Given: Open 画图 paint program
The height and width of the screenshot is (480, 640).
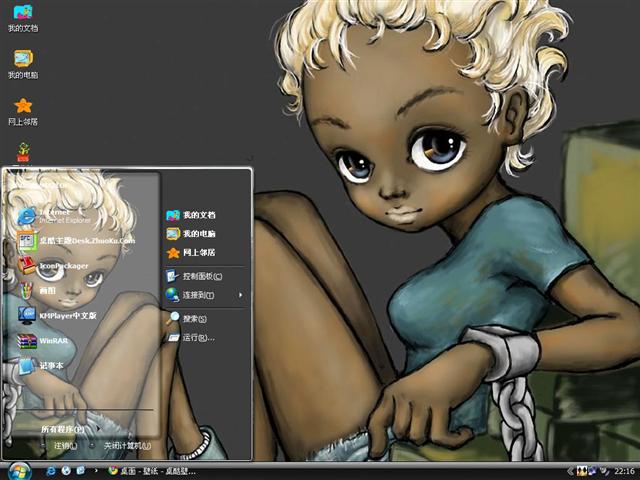Looking at the screenshot, I should pyautogui.click(x=37, y=291).
